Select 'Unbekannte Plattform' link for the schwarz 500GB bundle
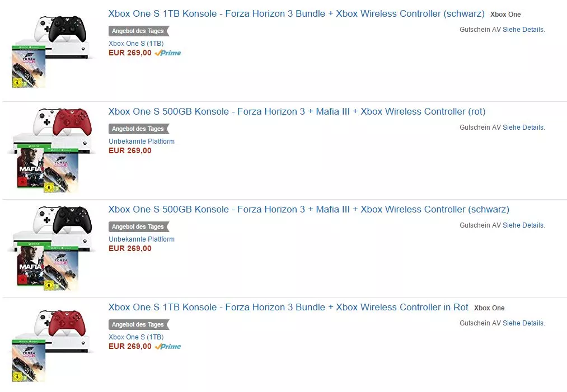567x392 pixels. 142,239
